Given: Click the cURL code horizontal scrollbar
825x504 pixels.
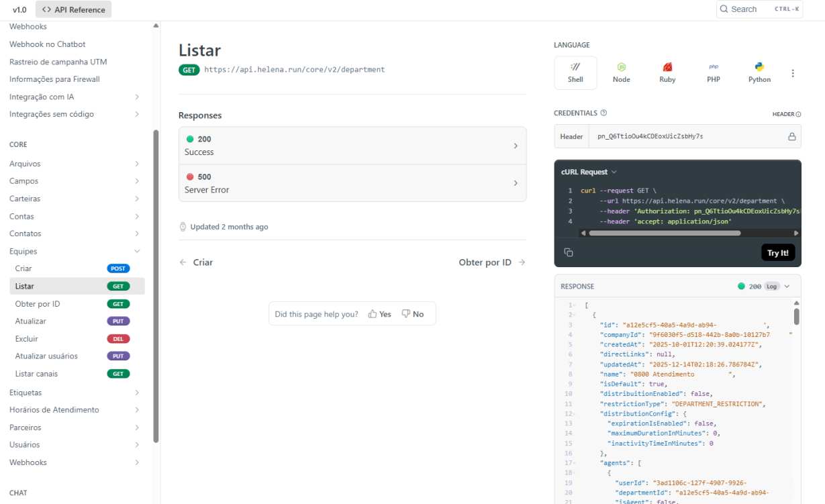Looking at the screenshot, I should point(665,234).
